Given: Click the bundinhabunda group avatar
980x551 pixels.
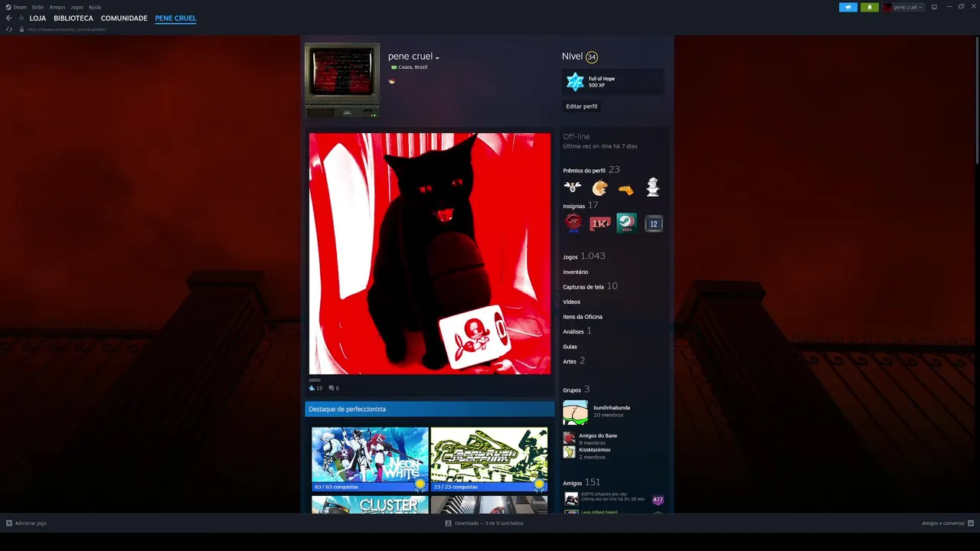Looking at the screenshot, I should (x=576, y=412).
